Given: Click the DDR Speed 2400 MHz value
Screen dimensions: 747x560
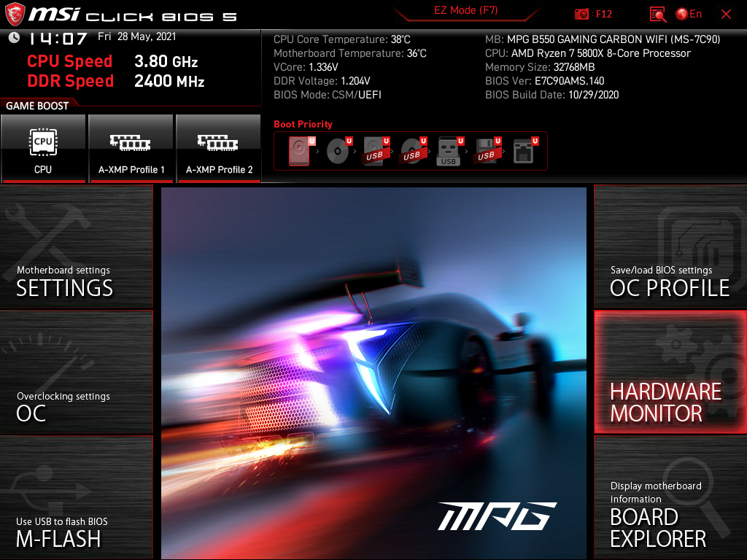Looking at the screenshot, I should coord(169,81).
